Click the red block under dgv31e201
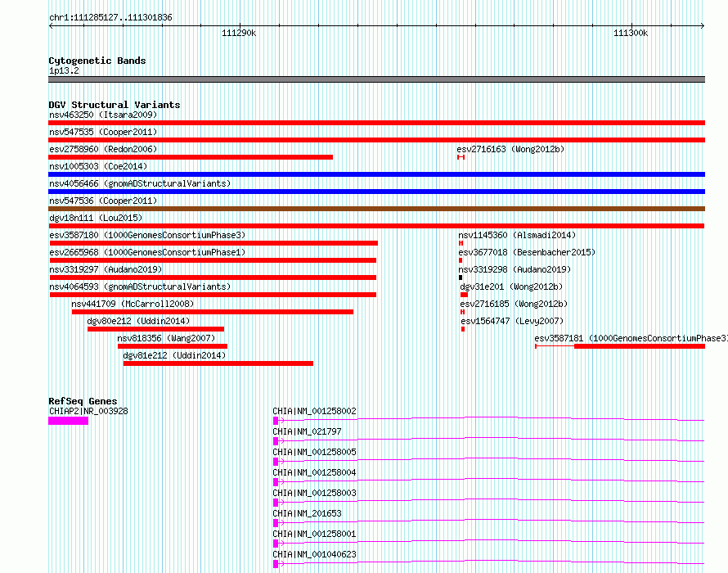Image resolution: width=728 pixels, height=573 pixels. click(x=464, y=295)
